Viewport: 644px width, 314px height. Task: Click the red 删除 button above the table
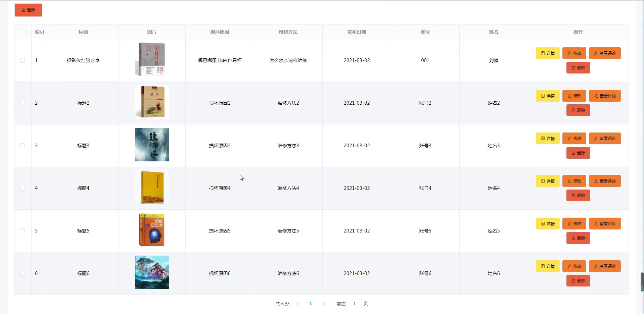tap(28, 10)
